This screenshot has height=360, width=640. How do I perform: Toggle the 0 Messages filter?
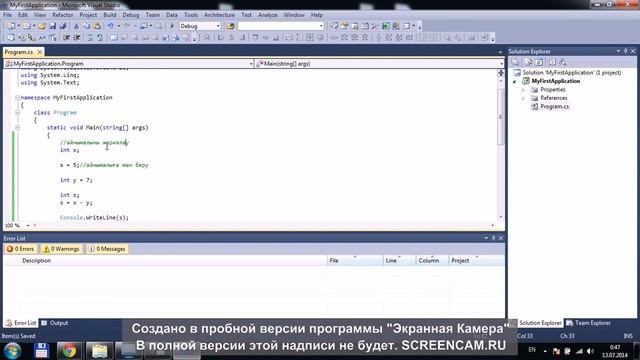[x=107, y=249]
